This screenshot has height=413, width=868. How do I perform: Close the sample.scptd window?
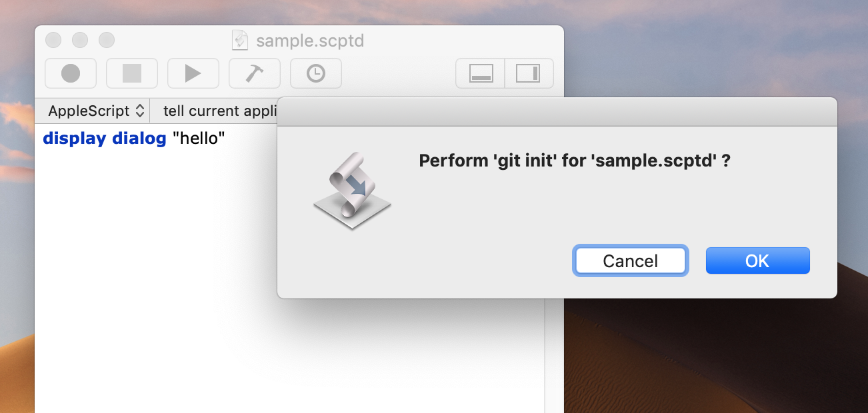[53, 40]
